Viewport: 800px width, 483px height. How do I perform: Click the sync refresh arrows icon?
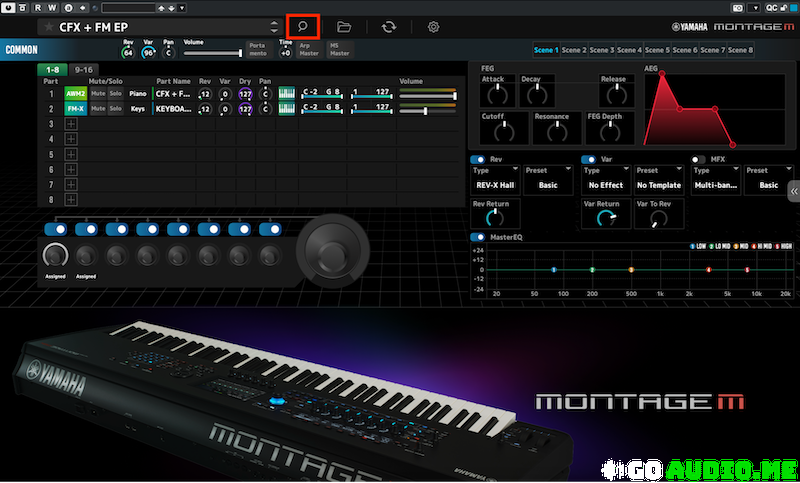pyautogui.click(x=389, y=27)
